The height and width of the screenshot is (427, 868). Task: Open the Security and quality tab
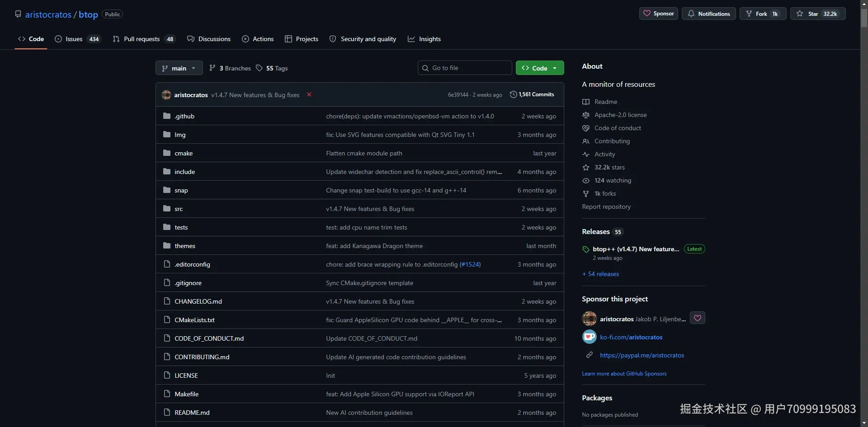click(x=363, y=39)
